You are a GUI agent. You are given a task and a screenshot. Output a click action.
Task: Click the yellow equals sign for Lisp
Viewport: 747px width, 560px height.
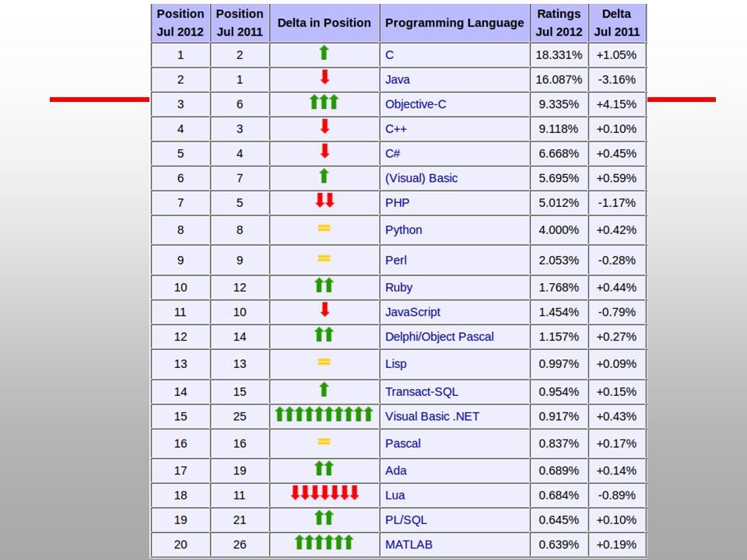[x=324, y=362]
